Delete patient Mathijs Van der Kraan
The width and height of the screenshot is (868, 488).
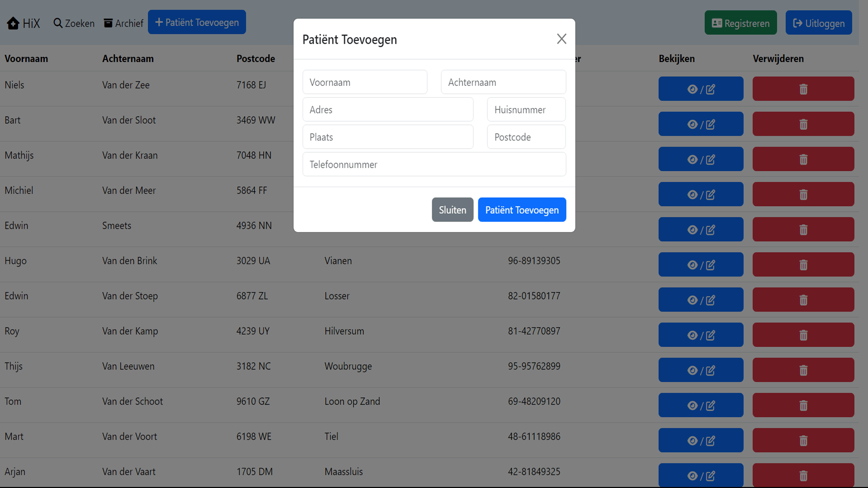[x=803, y=160]
